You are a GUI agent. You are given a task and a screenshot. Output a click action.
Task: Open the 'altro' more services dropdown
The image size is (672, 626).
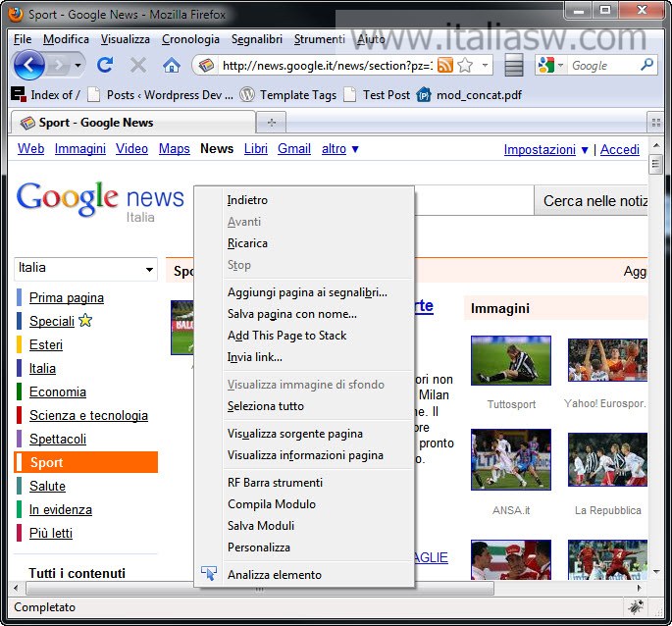pos(340,149)
